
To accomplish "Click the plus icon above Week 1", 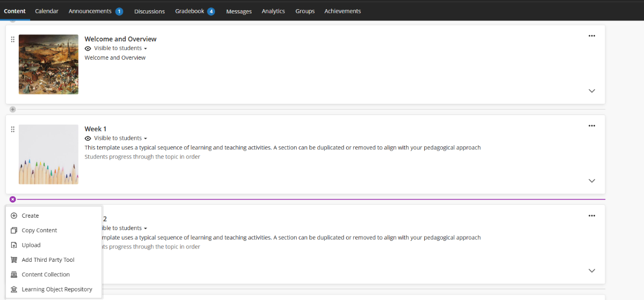I will (13, 109).
